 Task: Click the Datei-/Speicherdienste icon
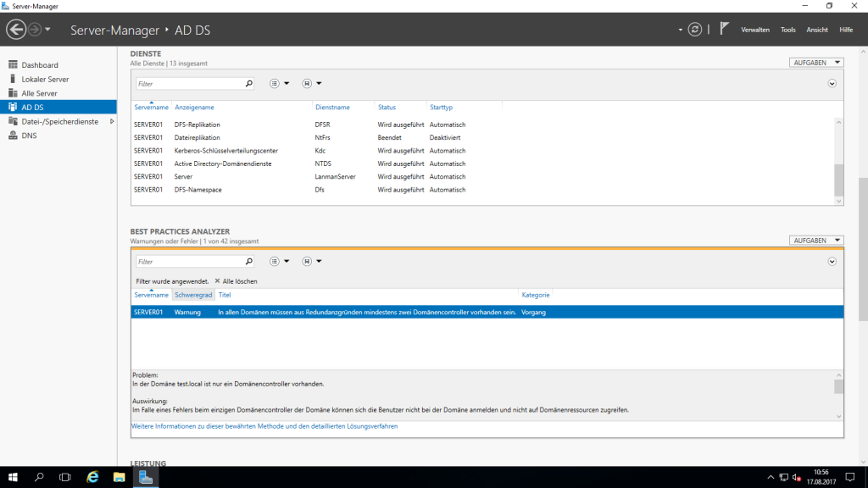click(x=13, y=121)
